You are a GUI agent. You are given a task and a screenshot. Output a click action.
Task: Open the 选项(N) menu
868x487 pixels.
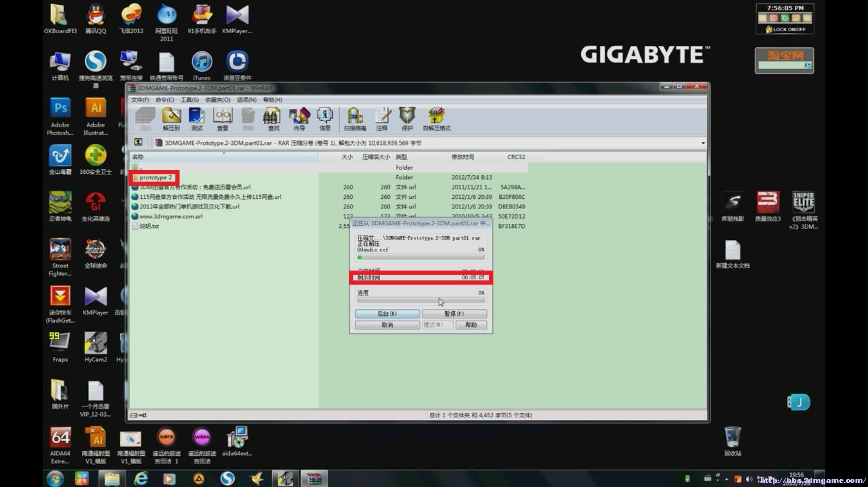point(247,100)
